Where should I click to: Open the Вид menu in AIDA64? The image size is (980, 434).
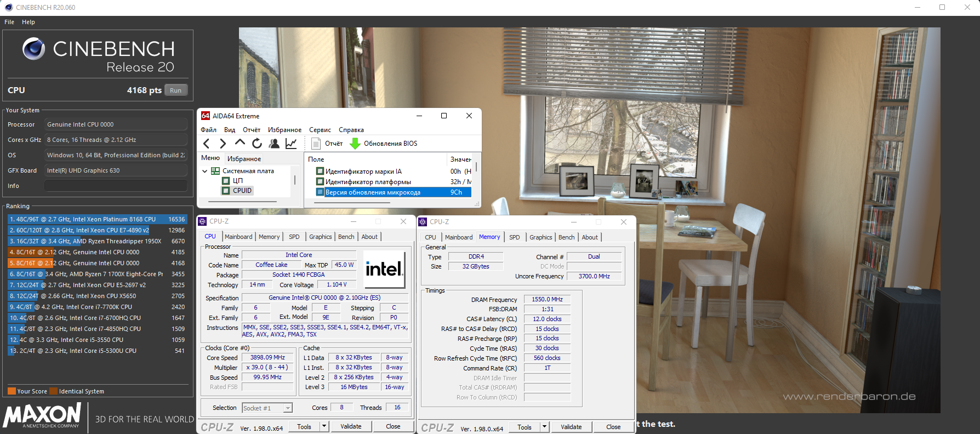point(230,130)
